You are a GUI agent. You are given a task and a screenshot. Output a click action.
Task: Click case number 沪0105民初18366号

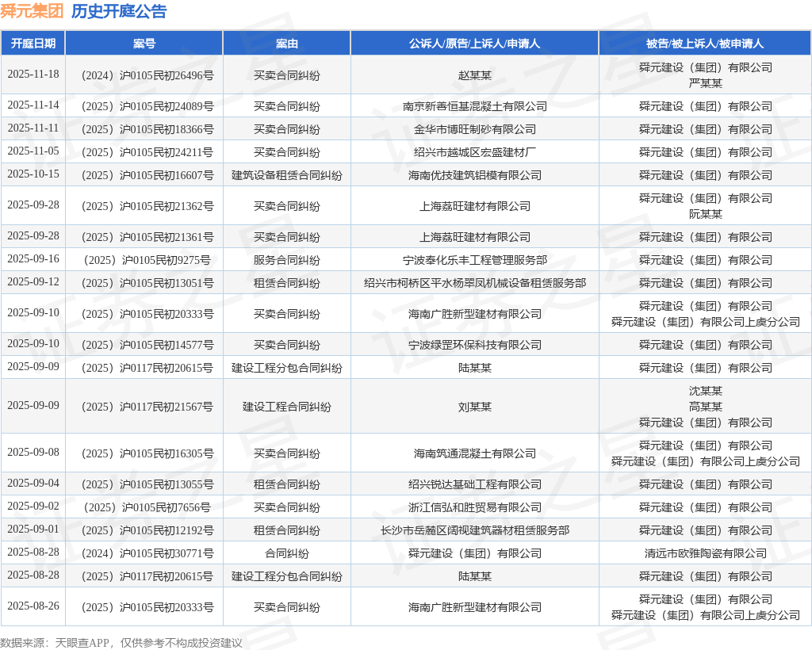coord(167,129)
